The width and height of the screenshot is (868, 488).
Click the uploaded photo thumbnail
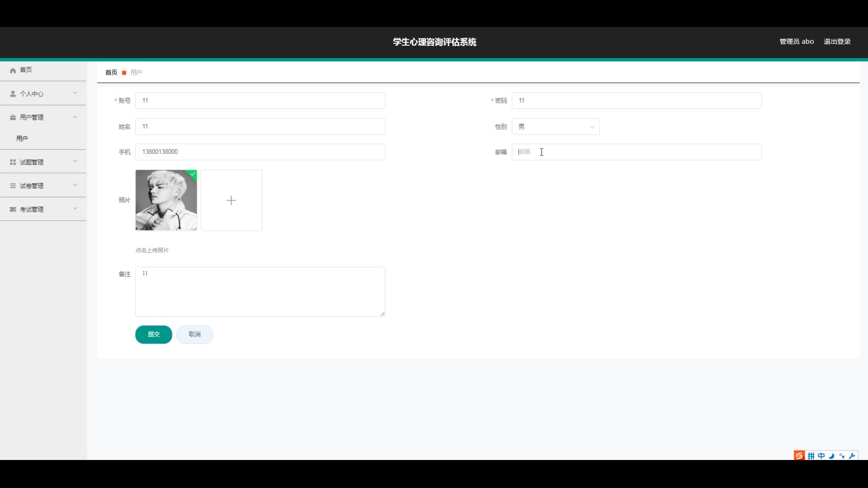166,200
